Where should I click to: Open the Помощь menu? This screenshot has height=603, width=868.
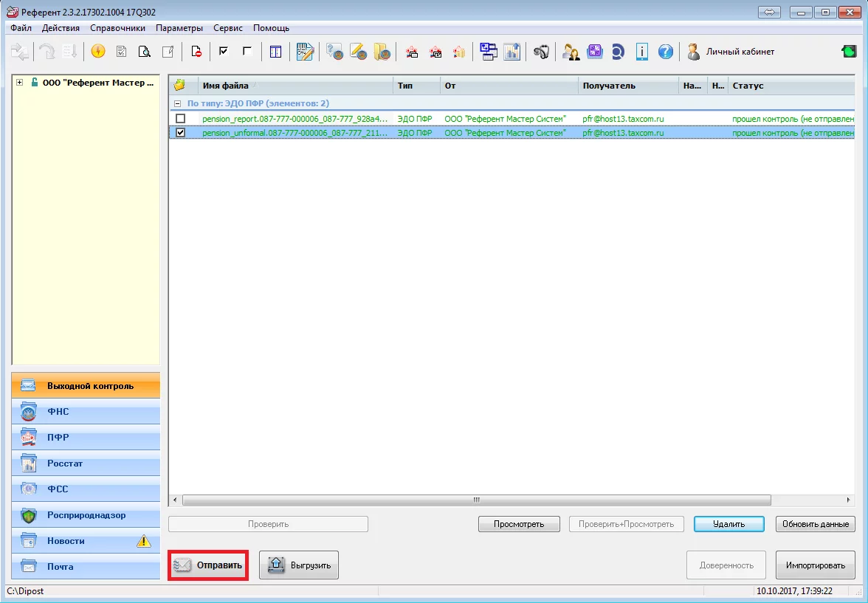point(272,28)
